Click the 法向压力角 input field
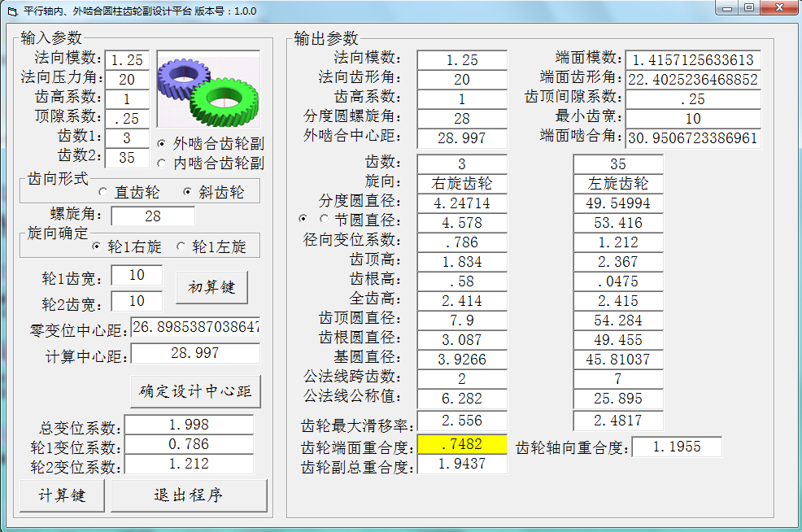Viewport: 802px width, 532px height. (127, 79)
